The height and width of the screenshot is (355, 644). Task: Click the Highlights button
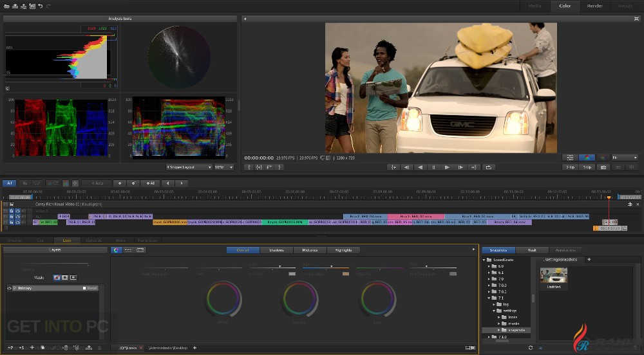pos(343,250)
